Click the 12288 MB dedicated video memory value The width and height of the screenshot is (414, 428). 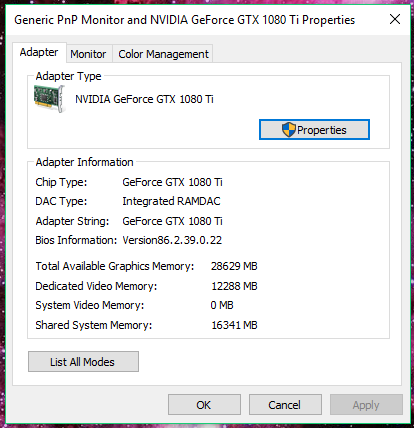[x=234, y=286]
